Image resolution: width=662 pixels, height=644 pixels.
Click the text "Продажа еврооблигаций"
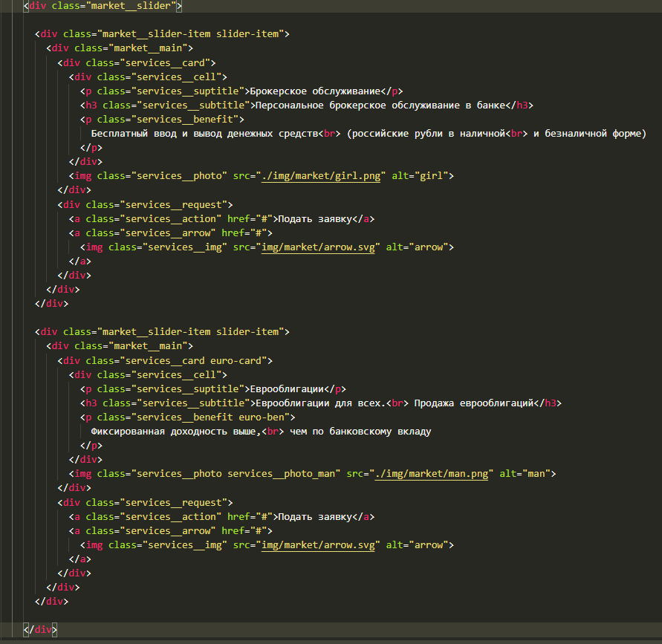click(x=474, y=403)
